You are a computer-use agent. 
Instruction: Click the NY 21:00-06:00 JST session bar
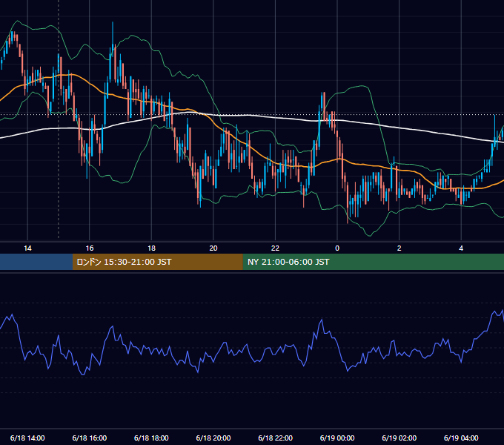pos(373,262)
